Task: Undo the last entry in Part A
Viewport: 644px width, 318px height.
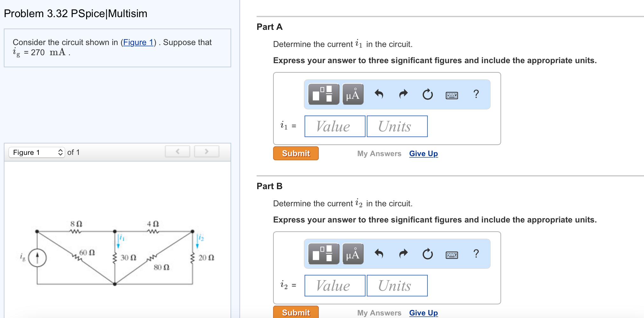Action: [x=379, y=94]
